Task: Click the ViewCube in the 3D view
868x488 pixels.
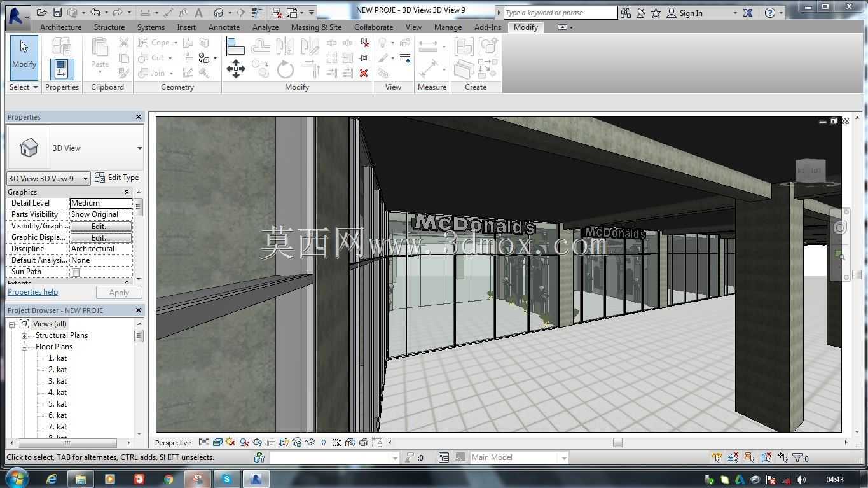Action: pyautogui.click(x=810, y=171)
